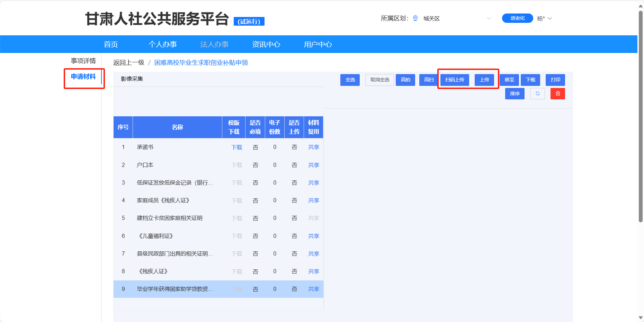The width and height of the screenshot is (644, 322).
Task: Click the refresh icon button
Action: tap(537, 93)
